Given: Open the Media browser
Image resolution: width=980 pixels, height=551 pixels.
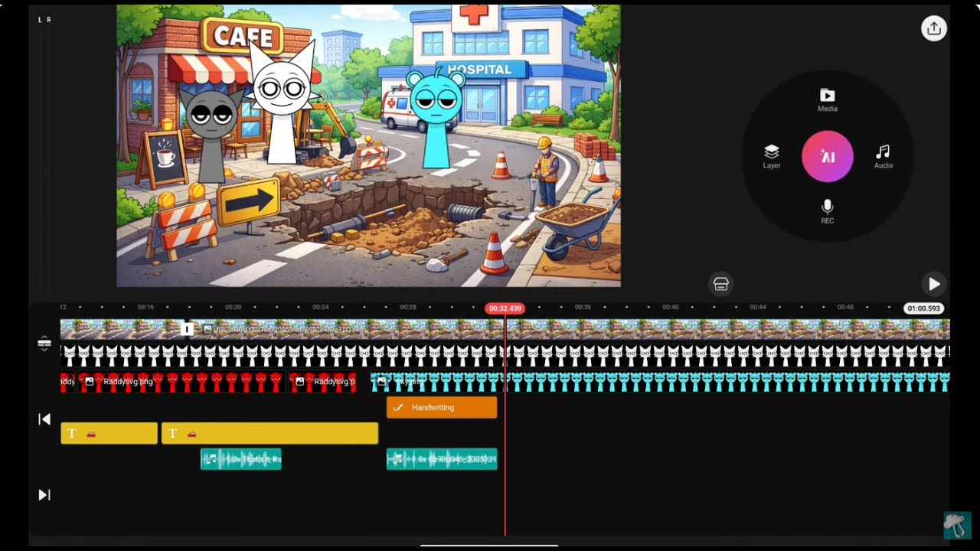Looking at the screenshot, I should pyautogui.click(x=827, y=100).
